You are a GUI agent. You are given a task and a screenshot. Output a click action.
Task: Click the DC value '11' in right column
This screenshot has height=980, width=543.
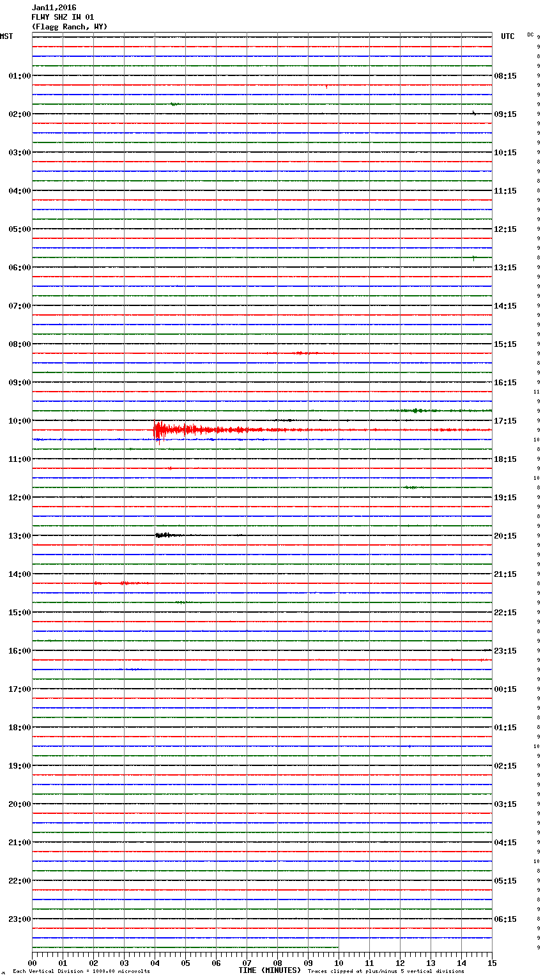(x=537, y=392)
